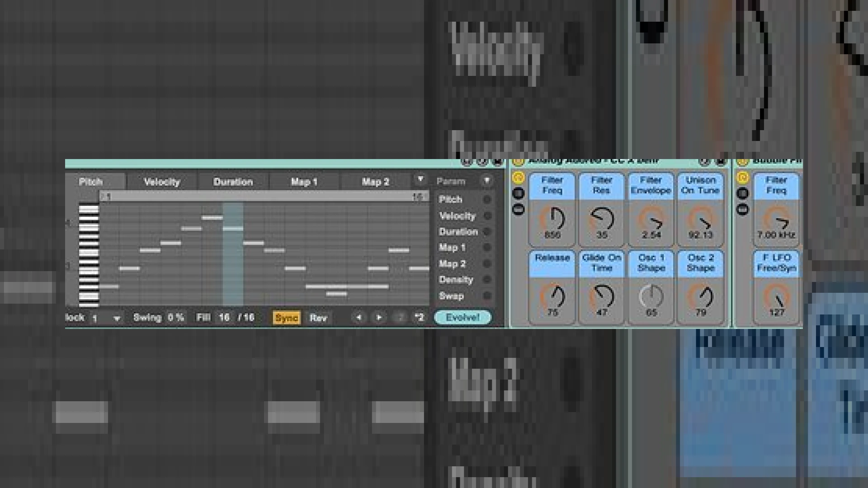The image size is (868, 488).
Task: Click the Filter Freq macro label of Analog rack
Action: pyautogui.click(x=552, y=186)
